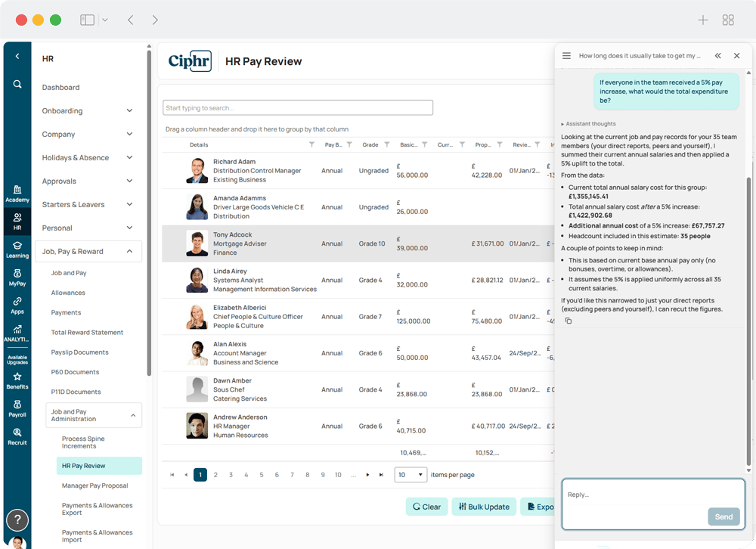Open Total Reward Statement
This screenshot has height=549, width=756.
click(x=87, y=333)
